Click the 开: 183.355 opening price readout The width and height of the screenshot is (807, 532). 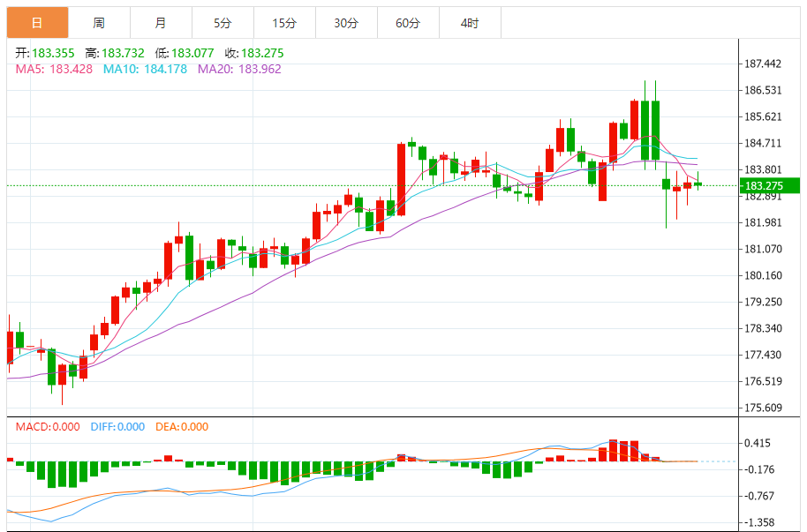[46, 53]
